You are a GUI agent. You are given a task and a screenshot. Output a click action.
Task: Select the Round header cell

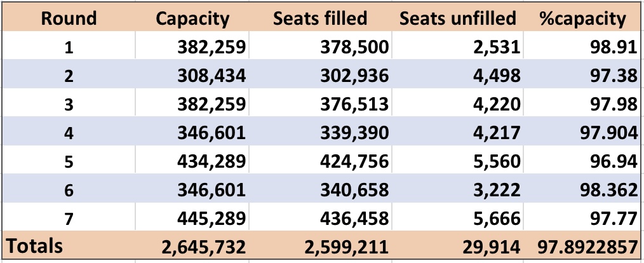69,18
